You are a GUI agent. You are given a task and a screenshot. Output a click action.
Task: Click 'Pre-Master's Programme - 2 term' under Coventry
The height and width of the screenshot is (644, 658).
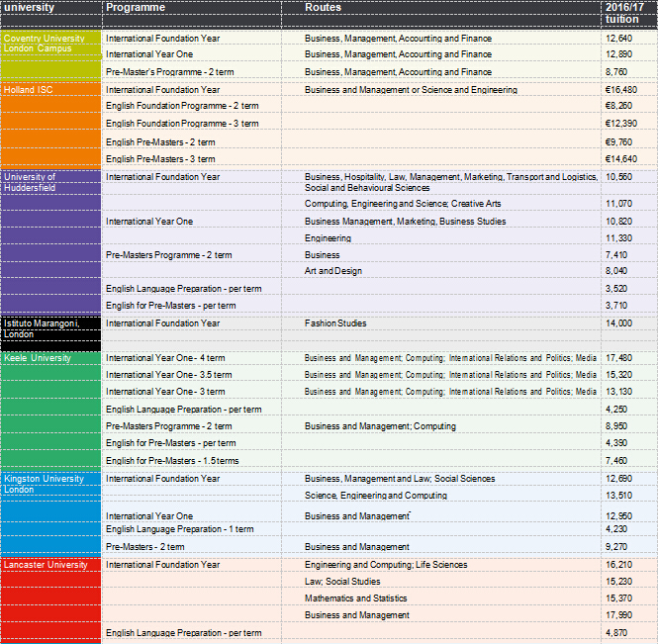(169, 72)
